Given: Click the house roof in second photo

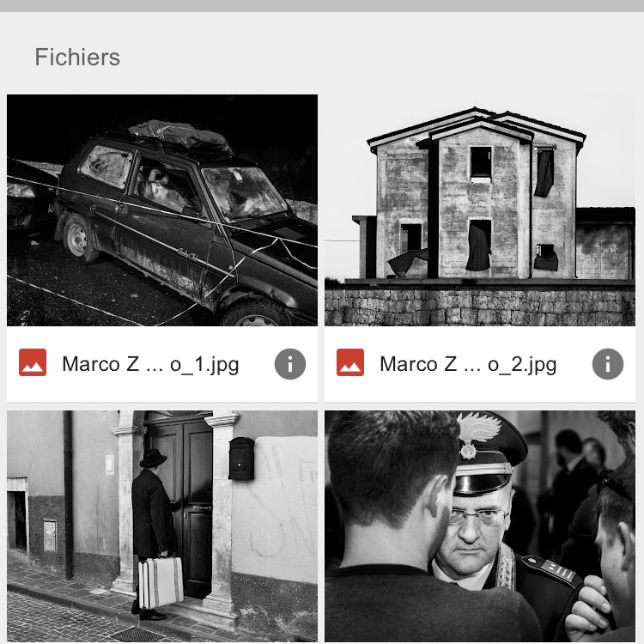Looking at the screenshot, I should tap(477, 125).
